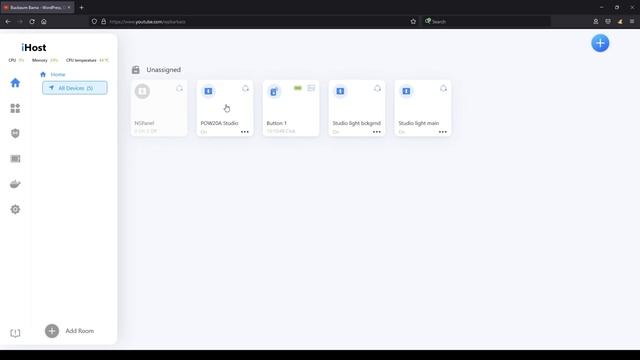
Task: Open the security shield icon in the sidebar
Action: pyautogui.click(x=15, y=133)
